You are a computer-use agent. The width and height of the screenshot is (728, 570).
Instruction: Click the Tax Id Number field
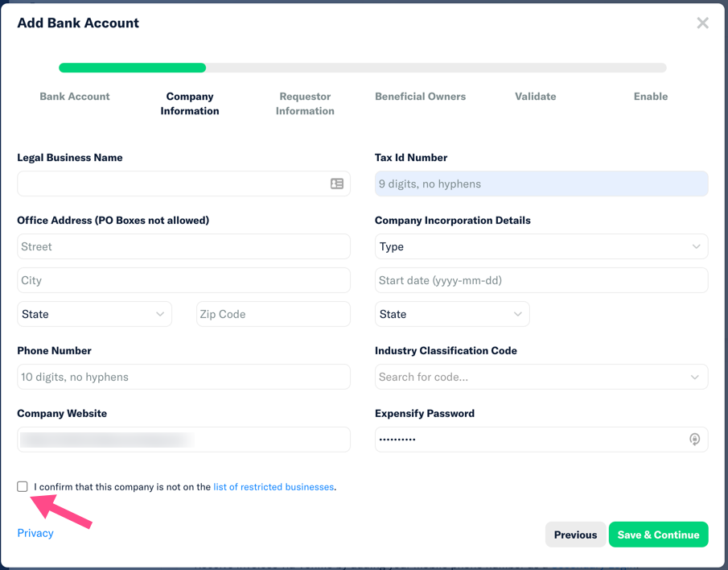coord(541,184)
